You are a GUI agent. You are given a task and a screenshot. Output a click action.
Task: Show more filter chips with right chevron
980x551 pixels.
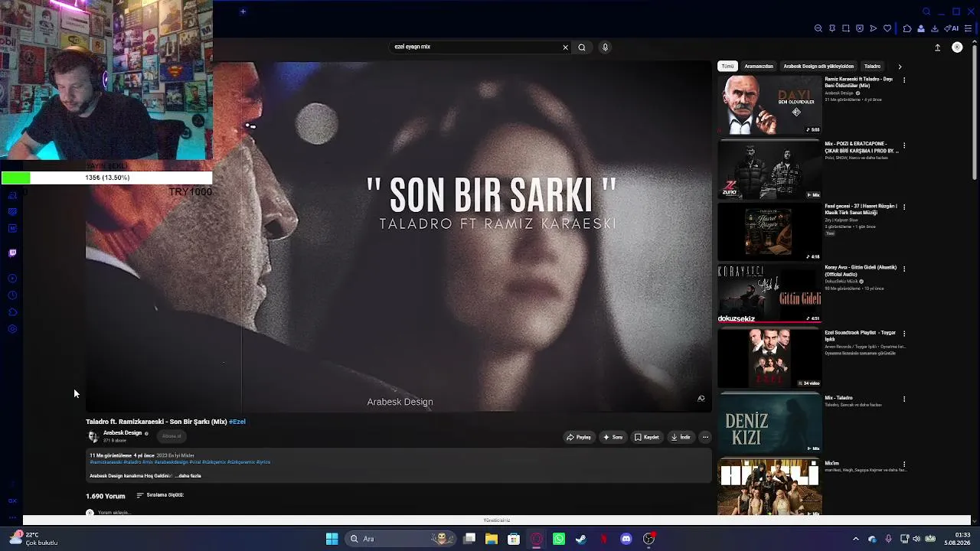tap(900, 67)
